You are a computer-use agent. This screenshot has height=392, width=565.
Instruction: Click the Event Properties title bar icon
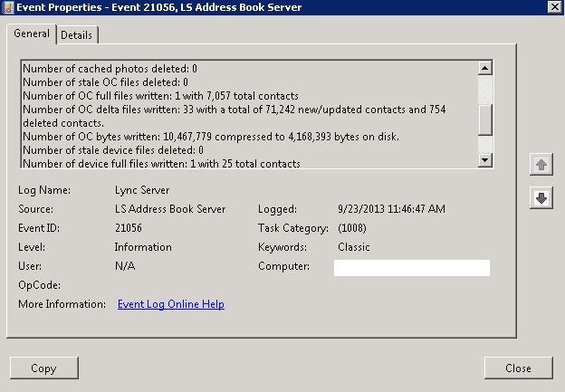8,7
